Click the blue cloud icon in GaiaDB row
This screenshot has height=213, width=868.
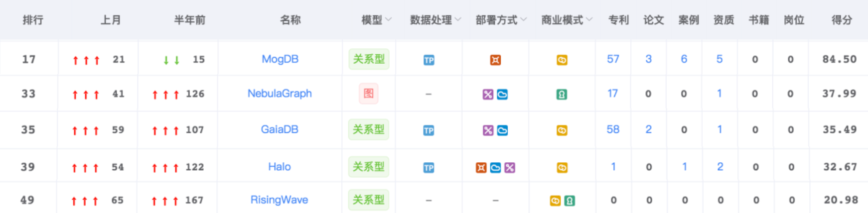(502, 130)
